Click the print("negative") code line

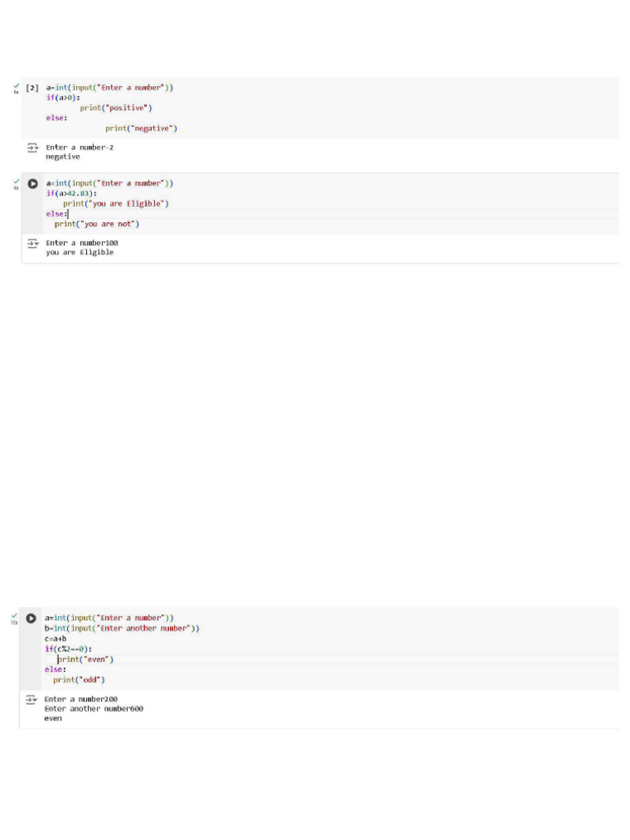point(141,128)
